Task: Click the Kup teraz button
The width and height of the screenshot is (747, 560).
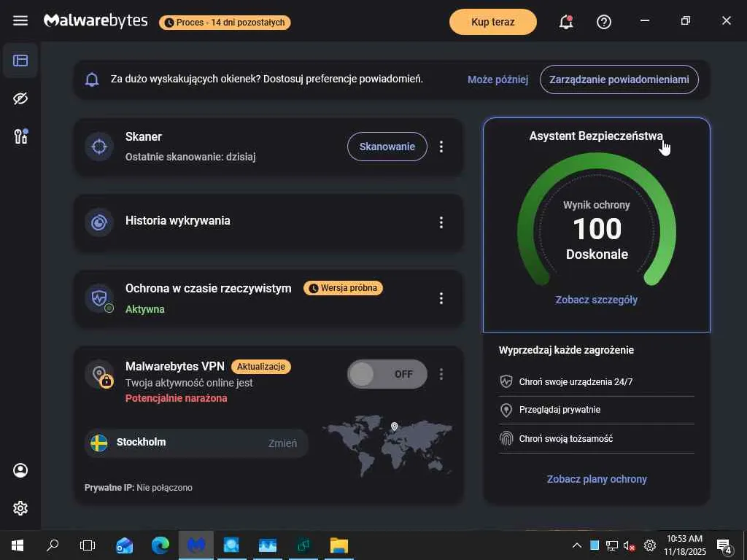Action: 492,22
